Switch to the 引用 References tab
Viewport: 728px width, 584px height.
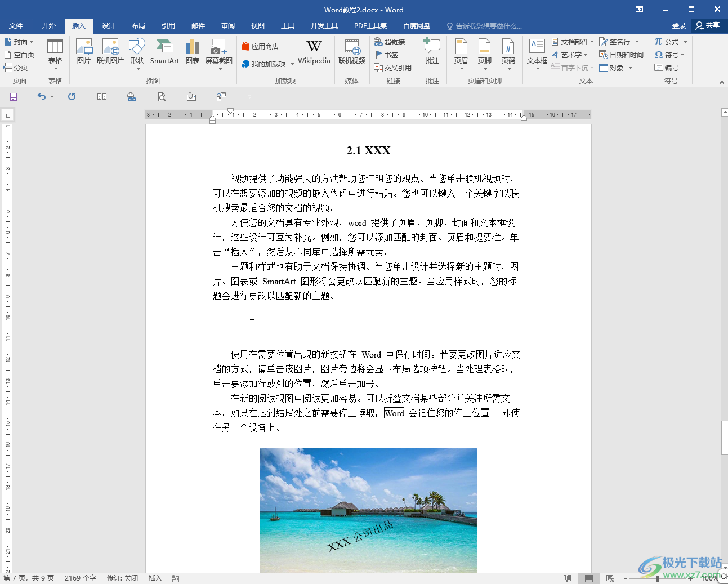click(168, 25)
